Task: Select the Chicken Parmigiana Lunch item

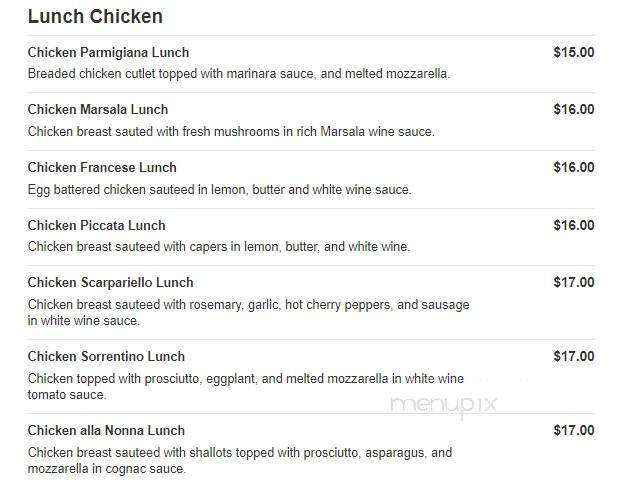Action: (108, 53)
